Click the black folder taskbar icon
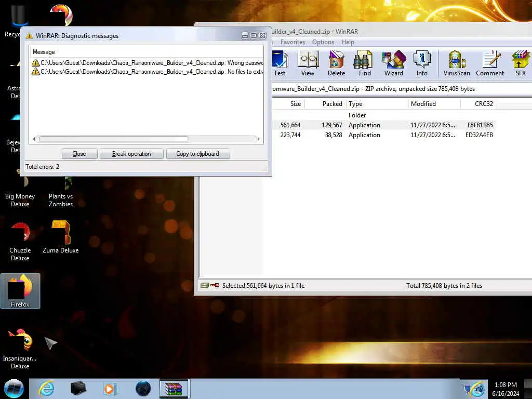The height and width of the screenshot is (399, 532). click(x=78, y=389)
